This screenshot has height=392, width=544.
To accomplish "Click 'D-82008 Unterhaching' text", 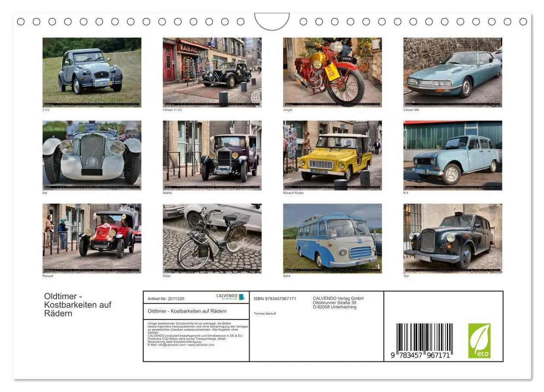I will (x=335, y=307).
